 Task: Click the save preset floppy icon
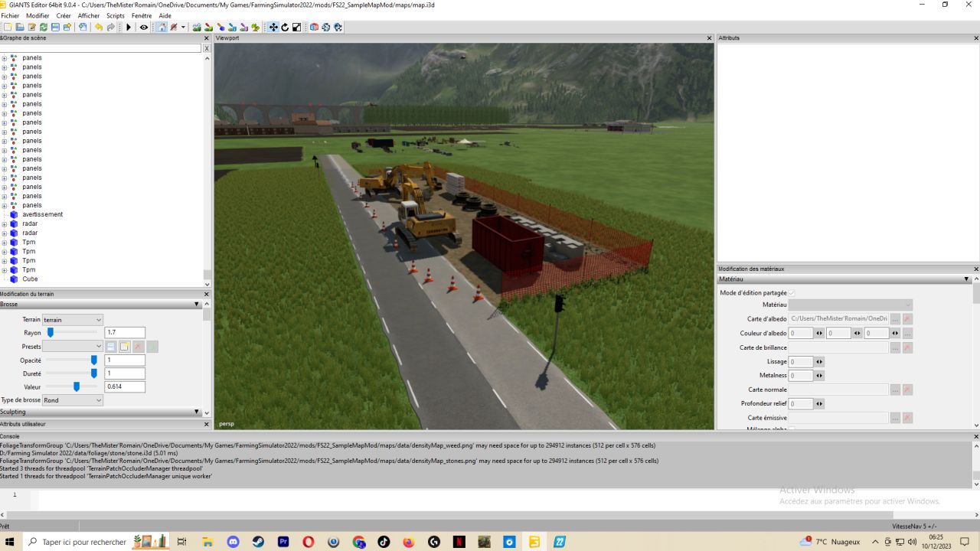tap(111, 347)
